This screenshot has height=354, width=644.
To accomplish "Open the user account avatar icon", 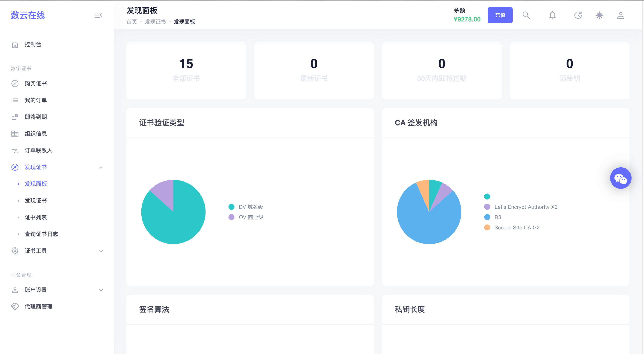I will (620, 15).
